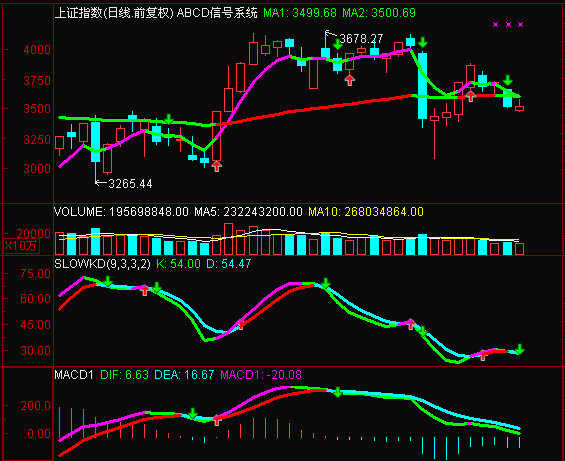Click the 200.0 MACD axis label
The image size is (565, 461).
[x=35, y=406]
